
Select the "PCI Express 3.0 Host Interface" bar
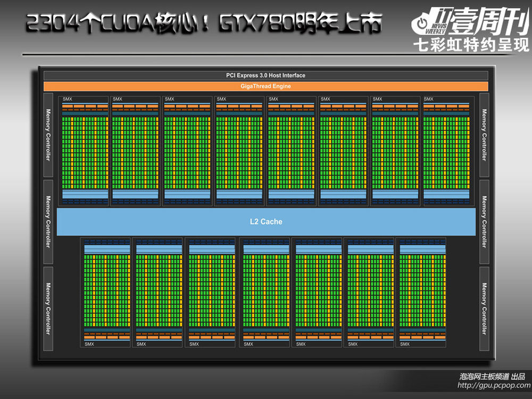point(265,76)
